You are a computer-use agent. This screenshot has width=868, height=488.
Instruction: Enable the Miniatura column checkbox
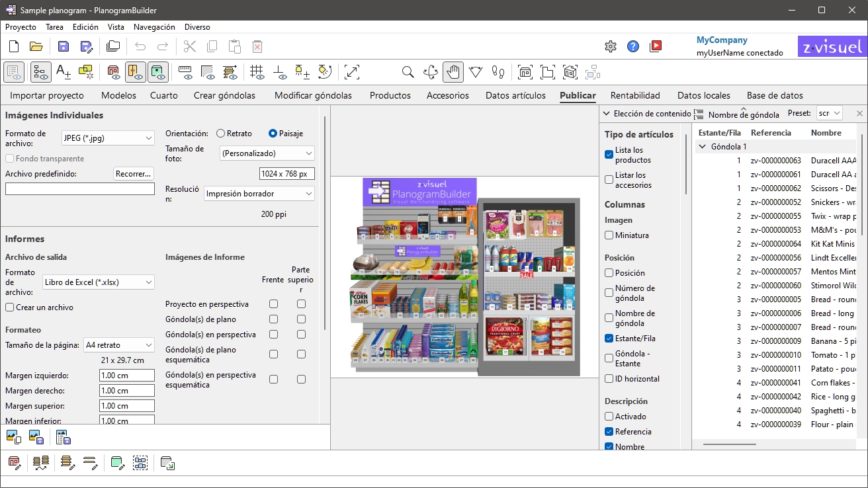click(x=609, y=235)
